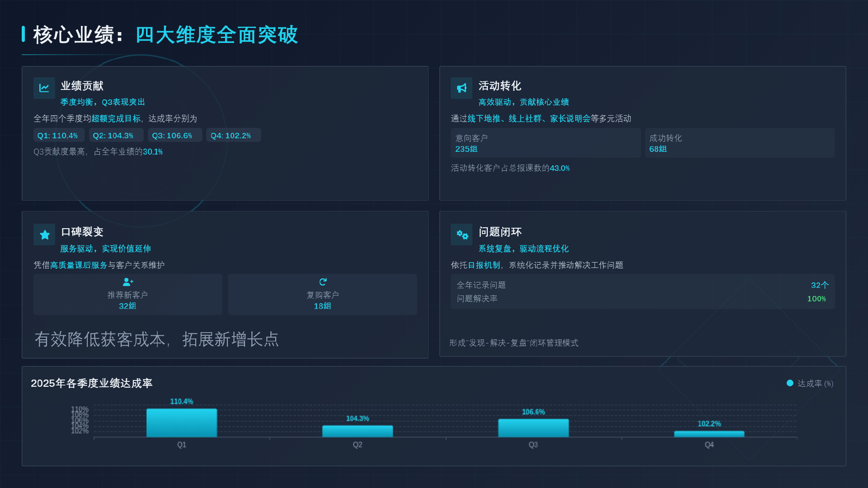Switch to the Q4 quarter label
This screenshot has height=488, width=868.
click(708, 444)
